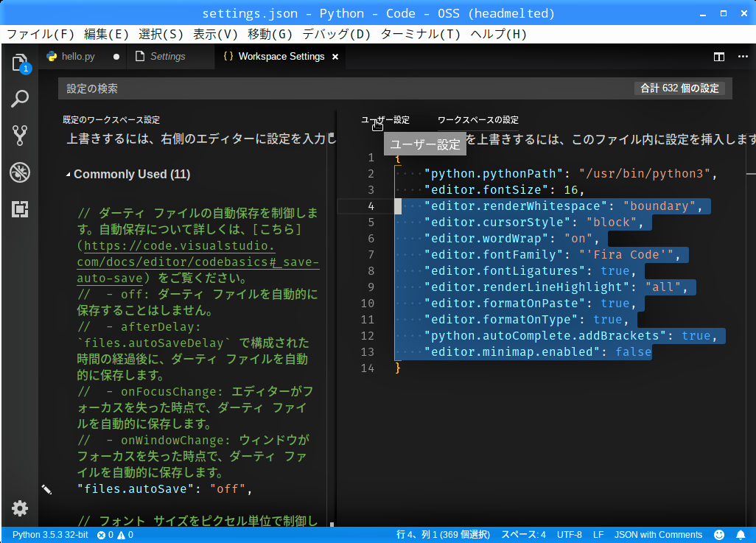This screenshot has height=543, width=756.
Task: Click the false value of minimap.enabled
Action: 633,352
